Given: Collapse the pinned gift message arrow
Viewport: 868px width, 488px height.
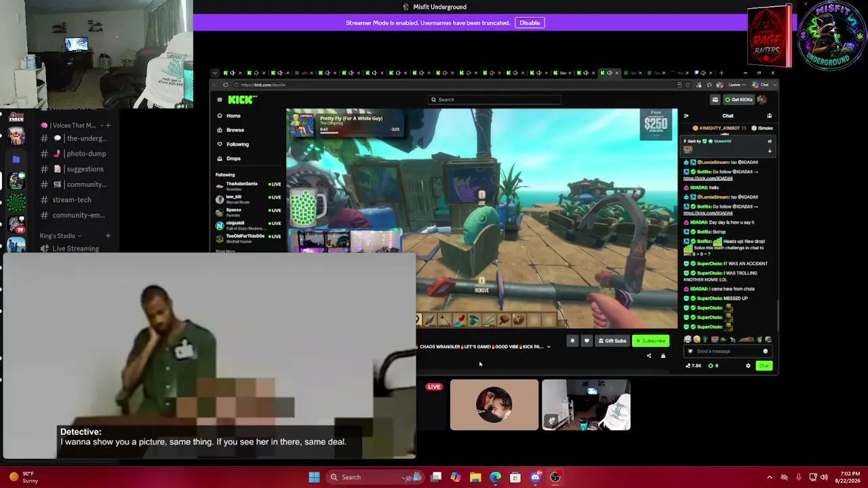Looking at the screenshot, I should [x=770, y=150].
